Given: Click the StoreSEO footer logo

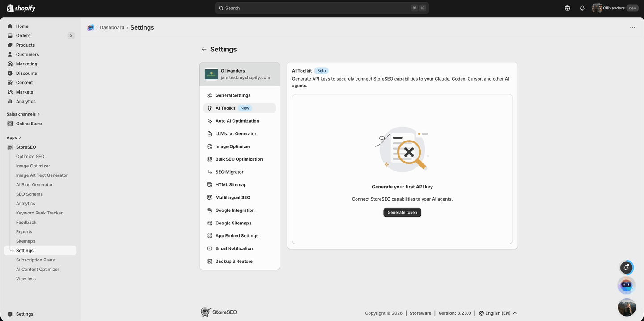Looking at the screenshot, I should pyautogui.click(x=219, y=312).
